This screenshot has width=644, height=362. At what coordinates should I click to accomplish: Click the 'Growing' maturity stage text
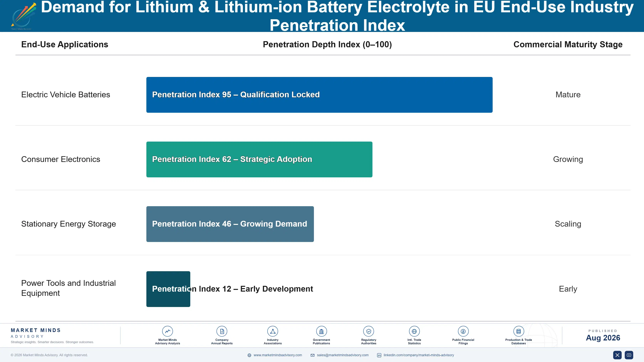tap(568, 159)
